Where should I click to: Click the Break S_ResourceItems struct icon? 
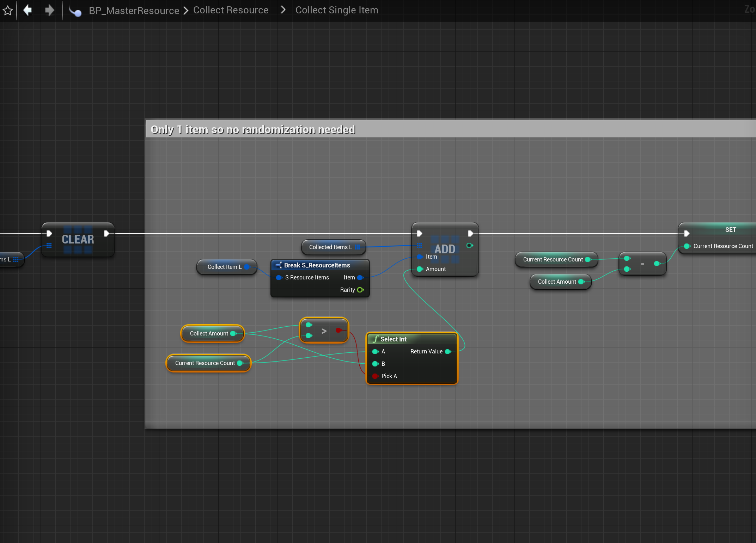pos(279,265)
